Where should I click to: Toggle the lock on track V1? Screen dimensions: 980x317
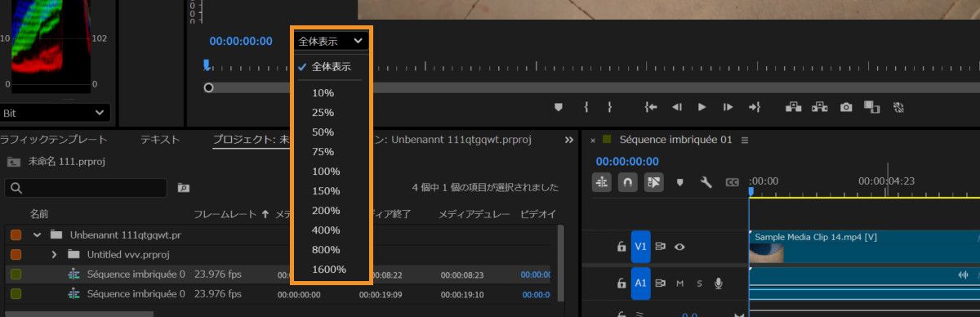point(621,247)
